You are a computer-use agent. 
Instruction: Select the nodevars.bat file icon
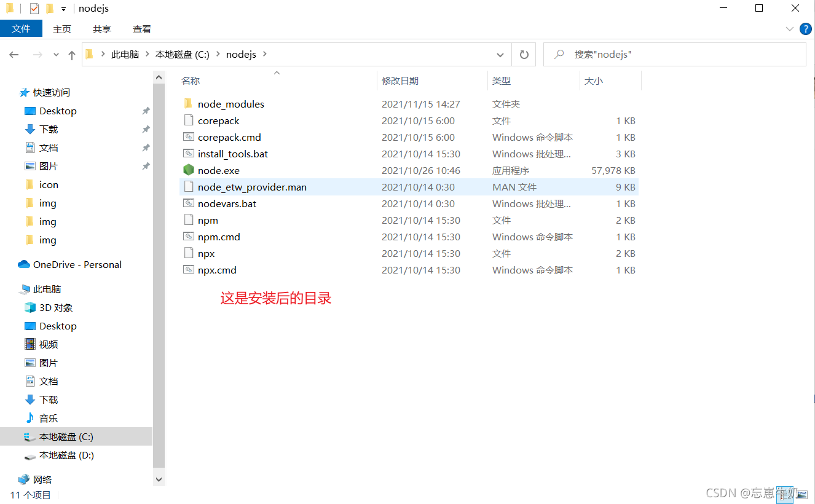[x=188, y=203]
